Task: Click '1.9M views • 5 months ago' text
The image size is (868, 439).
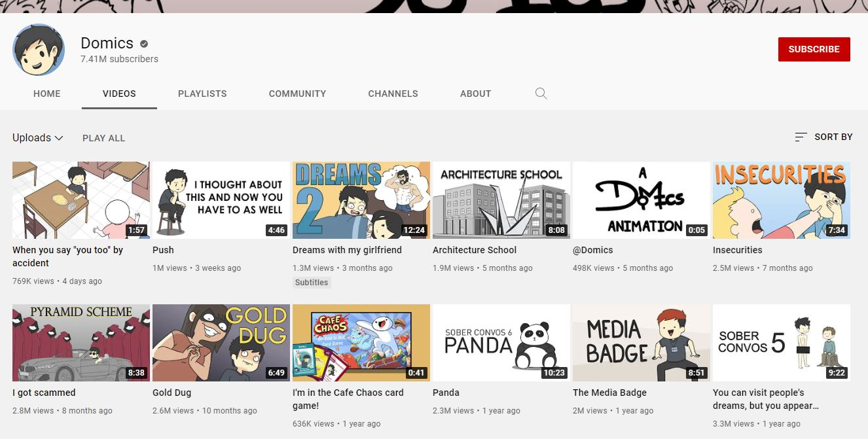Action: 482,268
